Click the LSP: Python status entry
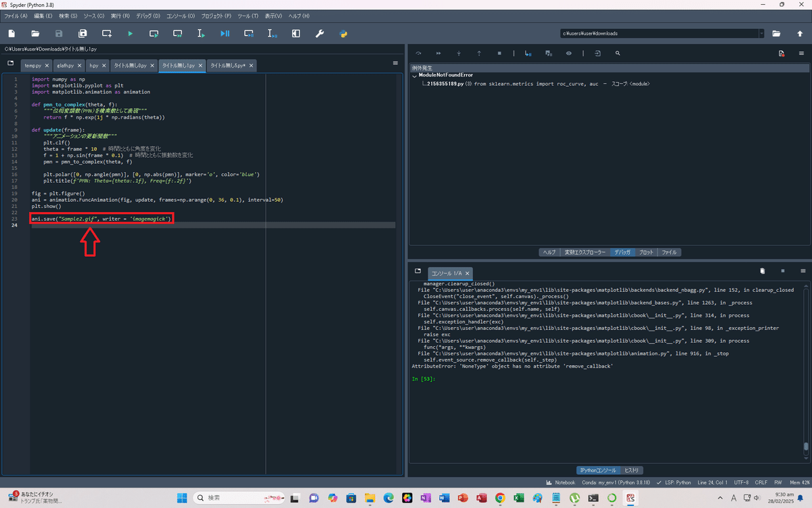The width and height of the screenshot is (812, 508). point(675,483)
